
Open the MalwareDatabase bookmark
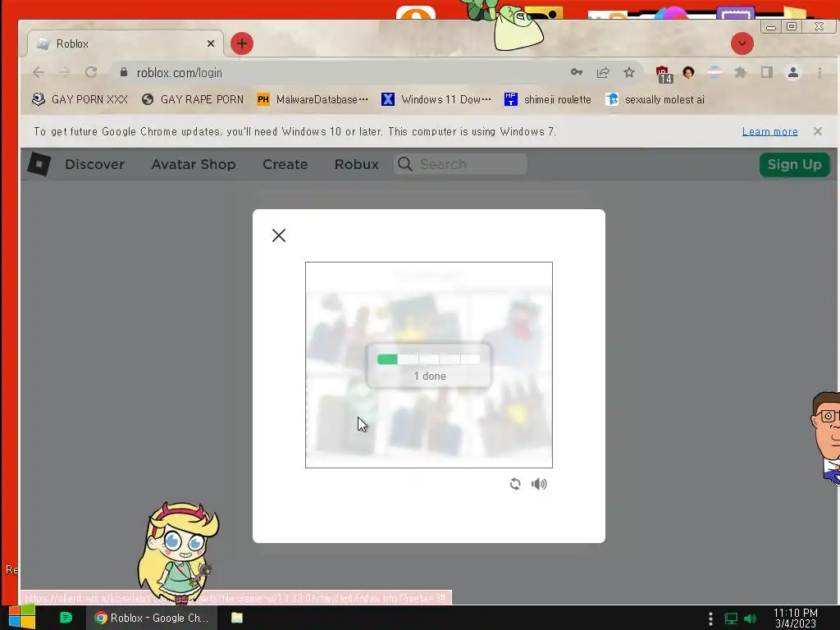pyautogui.click(x=313, y=99)
